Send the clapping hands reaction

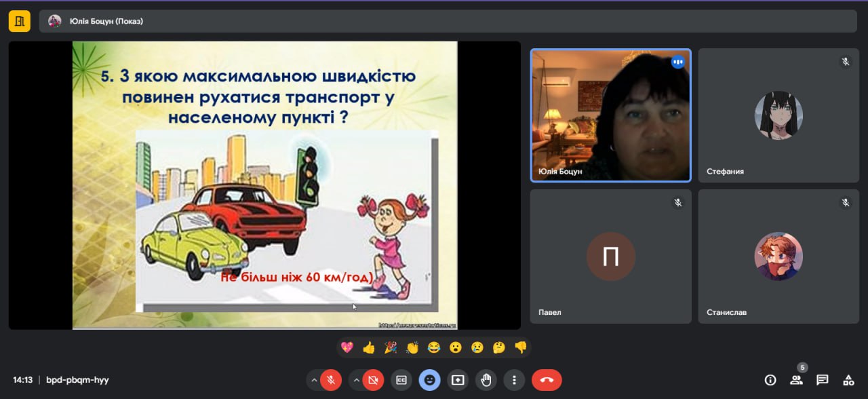pyautogui.click(x=412, y=347)
